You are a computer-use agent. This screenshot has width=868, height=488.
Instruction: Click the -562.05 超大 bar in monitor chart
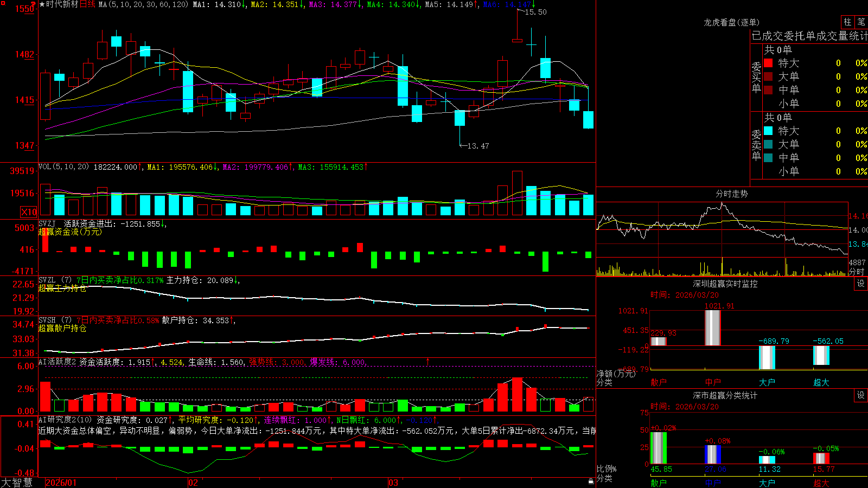point(821,355)
